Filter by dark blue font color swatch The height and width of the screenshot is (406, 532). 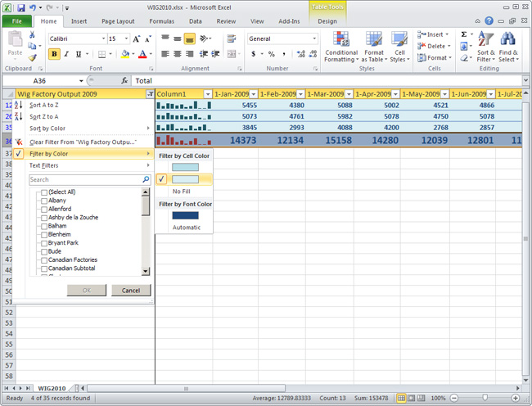click(185, 215)
